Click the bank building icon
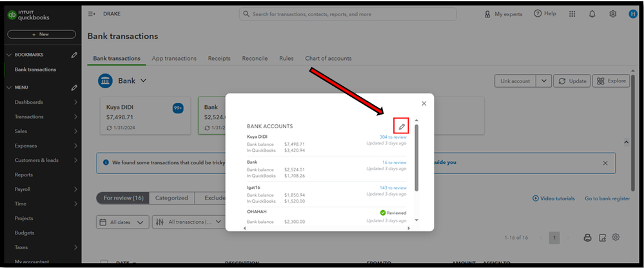 pyautogui.click(x=105, y=81)
